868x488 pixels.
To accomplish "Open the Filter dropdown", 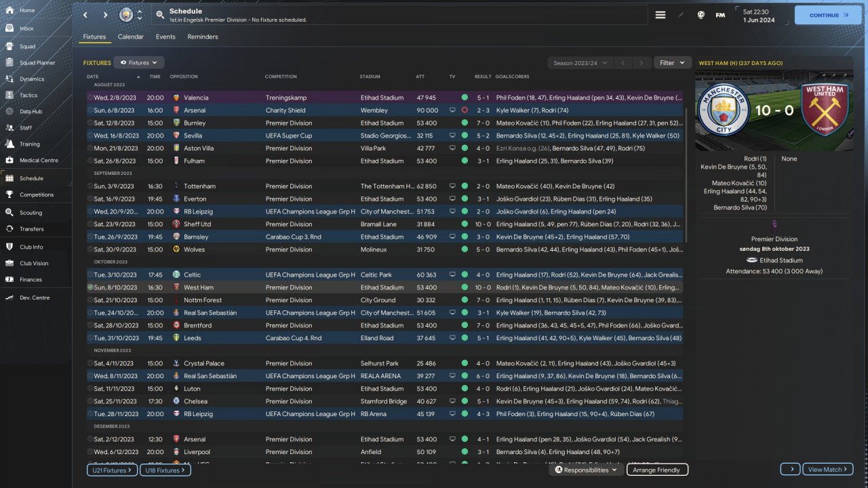I will (x=673, y=62).
